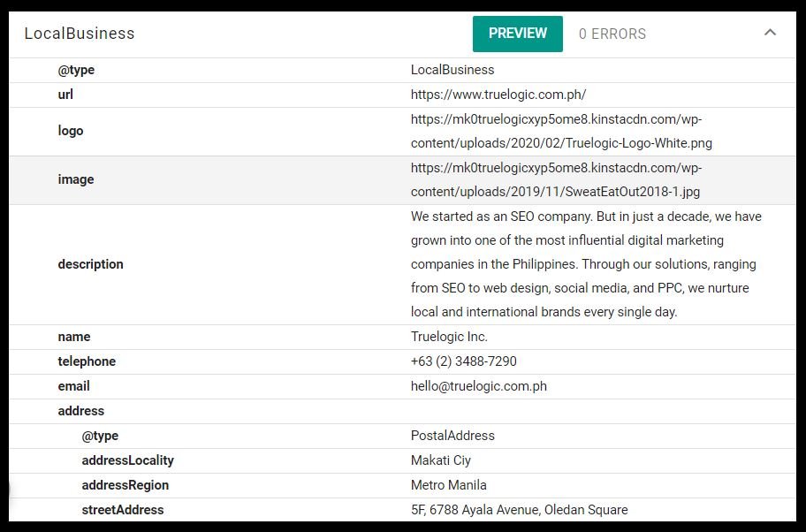Collapse the LocalBusiness section chevron

click(x=770, y=33)
